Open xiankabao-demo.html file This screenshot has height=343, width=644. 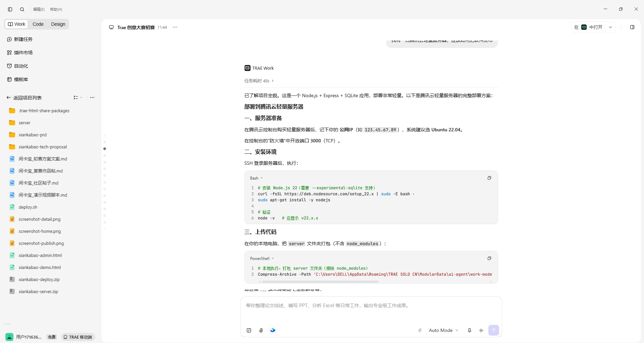tap(35, 267)
